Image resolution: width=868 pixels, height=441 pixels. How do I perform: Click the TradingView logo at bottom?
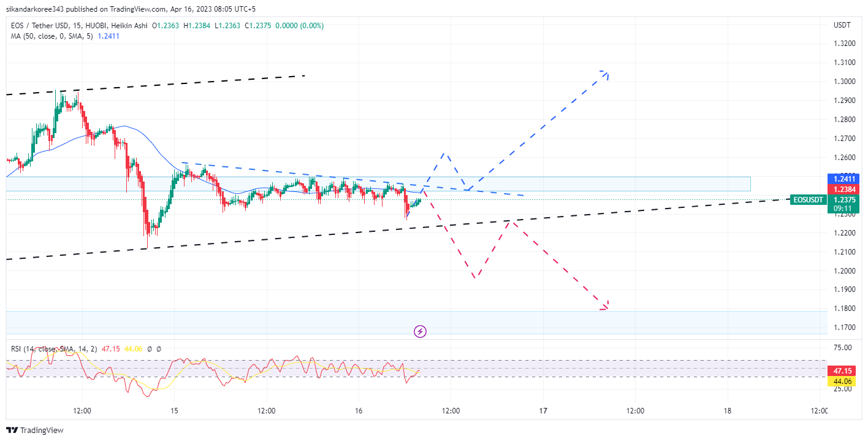point(35,431)
